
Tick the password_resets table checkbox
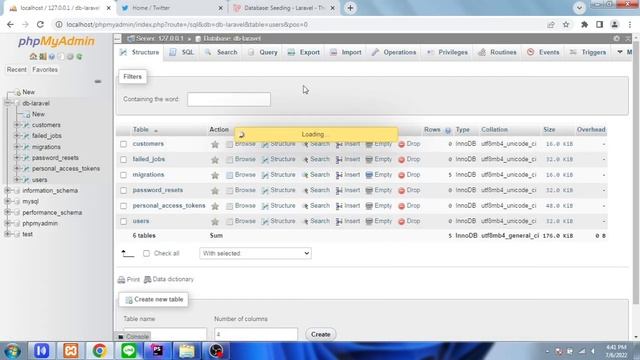pos(123,191)
